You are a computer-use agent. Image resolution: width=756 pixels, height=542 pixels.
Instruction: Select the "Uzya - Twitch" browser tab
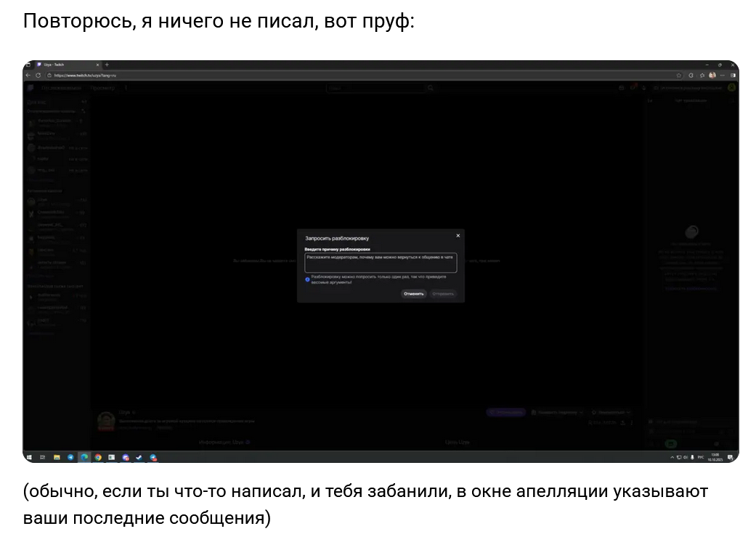pos(67,65)
